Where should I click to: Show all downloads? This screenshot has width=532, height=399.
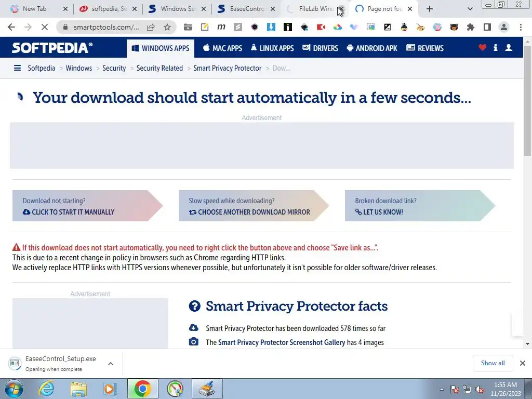[x=493, y=363]
